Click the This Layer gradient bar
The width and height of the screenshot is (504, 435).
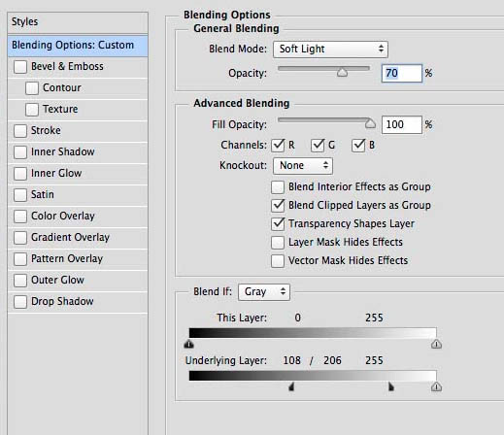click(x=313, y=333)
